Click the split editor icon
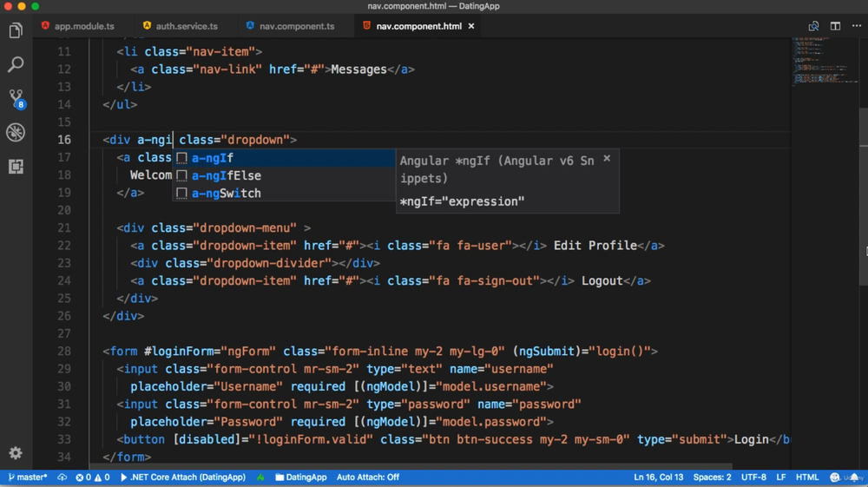The width and height of the screenshot is (868, 487). pos(835,26)
